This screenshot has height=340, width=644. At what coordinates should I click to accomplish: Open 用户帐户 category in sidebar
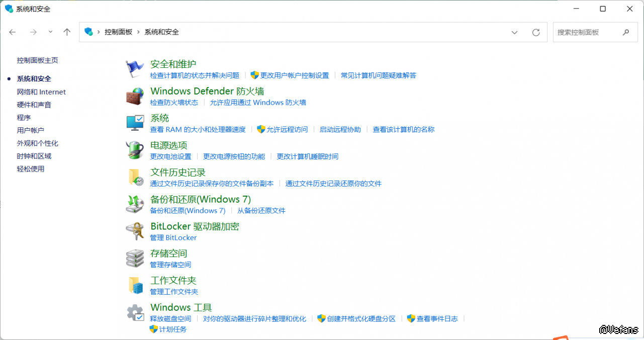point(30,130)
